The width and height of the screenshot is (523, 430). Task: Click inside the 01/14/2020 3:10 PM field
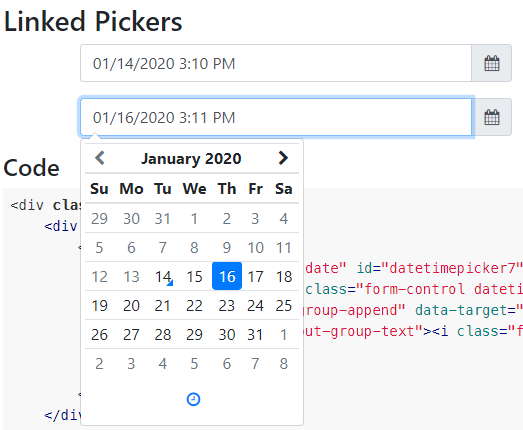tap(276, 63)
